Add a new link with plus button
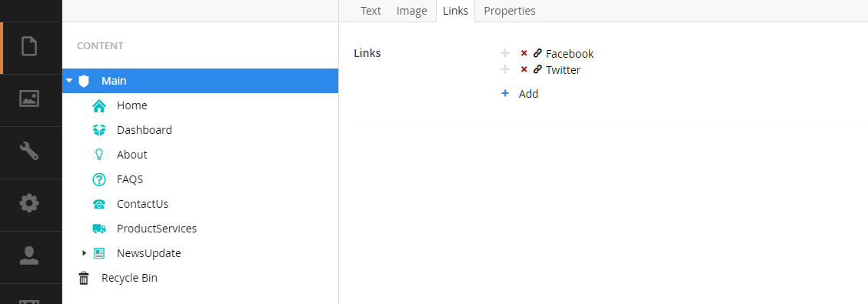Image resolution: width=868 pixels, height=304 pixels. coord(505,94)
